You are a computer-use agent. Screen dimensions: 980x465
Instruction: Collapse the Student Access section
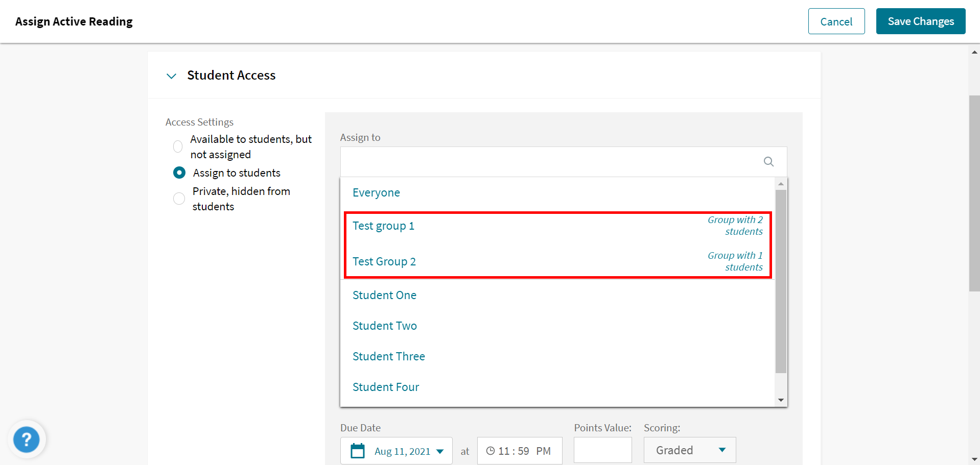coord(172,76)
